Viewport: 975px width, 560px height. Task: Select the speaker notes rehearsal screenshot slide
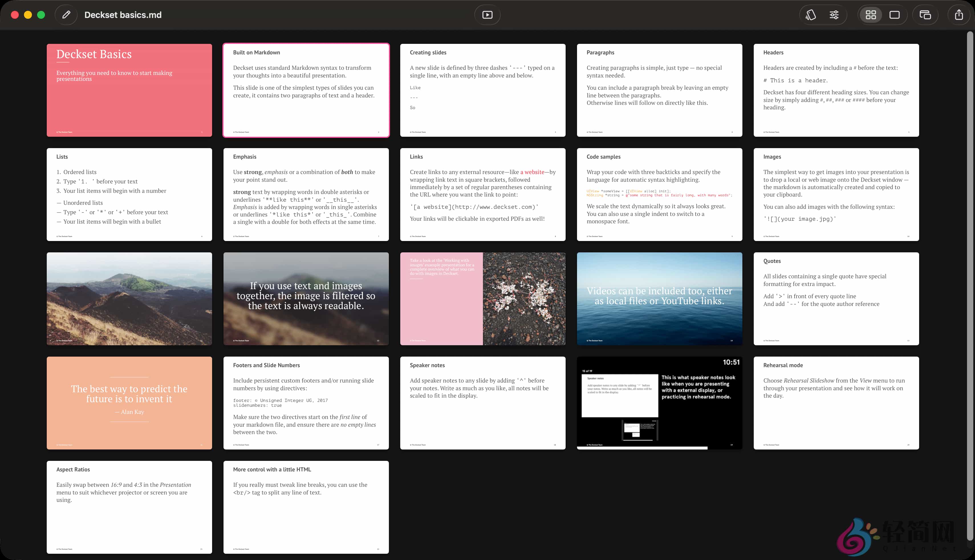[659, 403]
